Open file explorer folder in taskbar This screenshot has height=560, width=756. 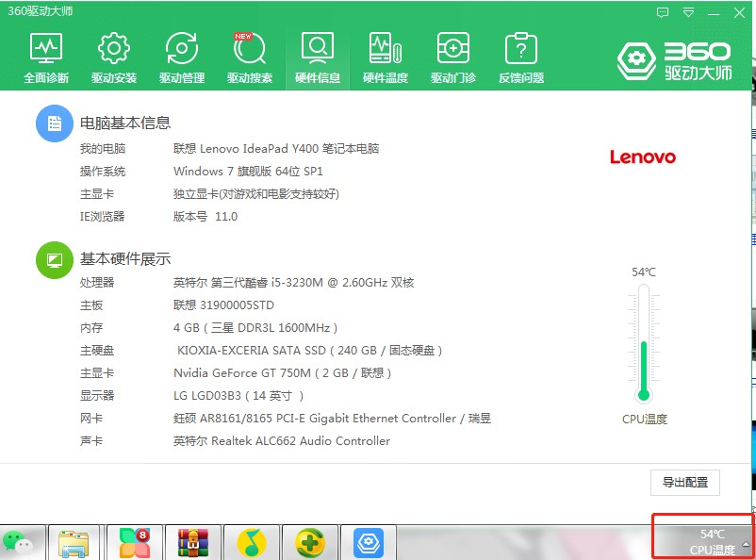pos(74,543)
